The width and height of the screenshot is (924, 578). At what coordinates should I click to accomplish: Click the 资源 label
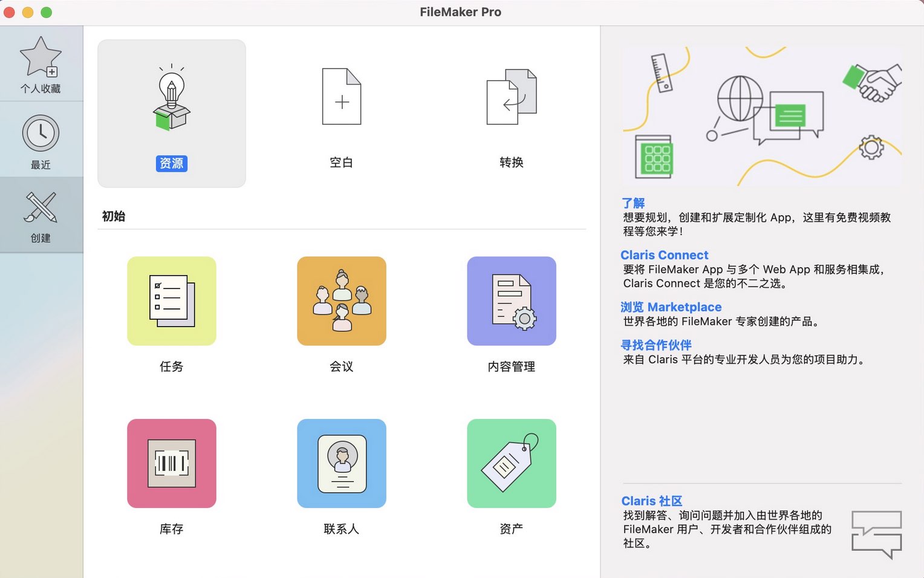172,163
